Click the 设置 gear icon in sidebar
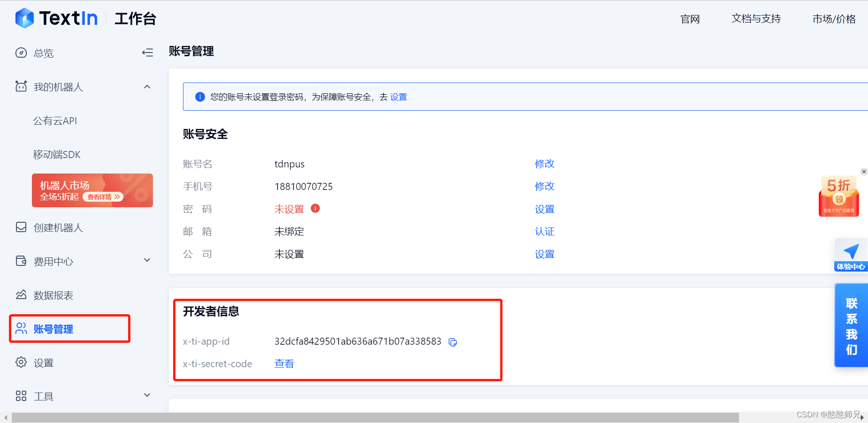This screenshot has width=868, height=423. [x=21, y=362]
